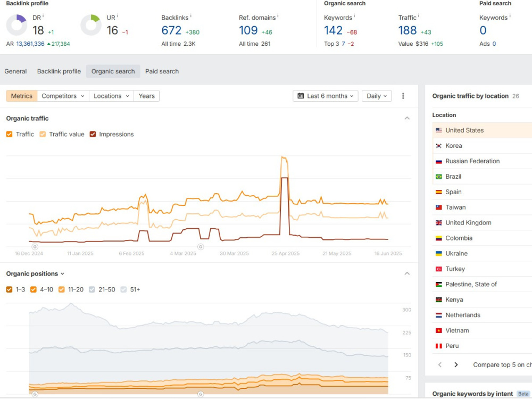Toggle the 51+ positions checkbox
Screen dimensions: 532x399
point(123,289)
